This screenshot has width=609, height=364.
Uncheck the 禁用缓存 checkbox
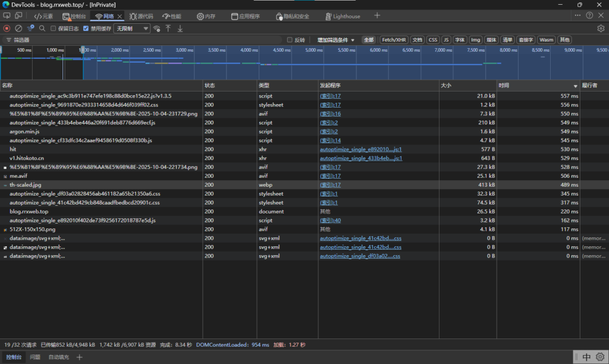[x=86, y=28]
